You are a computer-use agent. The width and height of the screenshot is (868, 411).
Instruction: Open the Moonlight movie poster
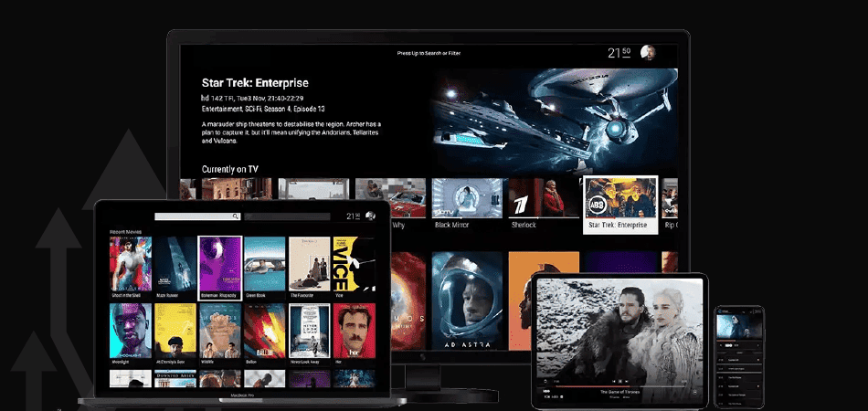point(131,331)
